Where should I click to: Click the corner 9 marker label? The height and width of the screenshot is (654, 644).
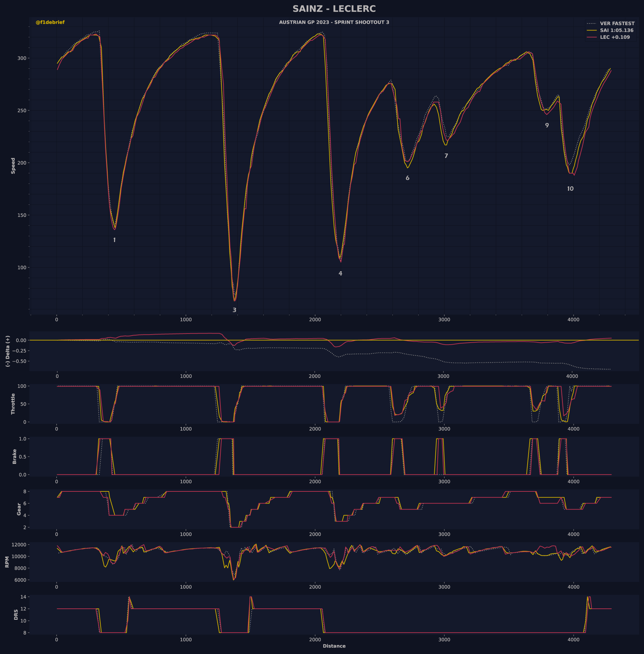(x=547, y=125)
